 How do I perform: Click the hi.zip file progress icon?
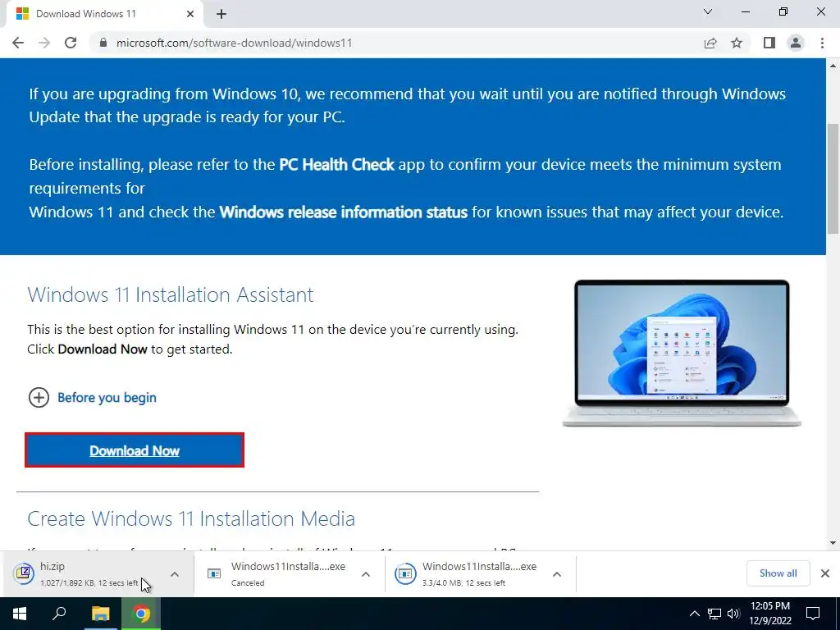pos(24,573)
